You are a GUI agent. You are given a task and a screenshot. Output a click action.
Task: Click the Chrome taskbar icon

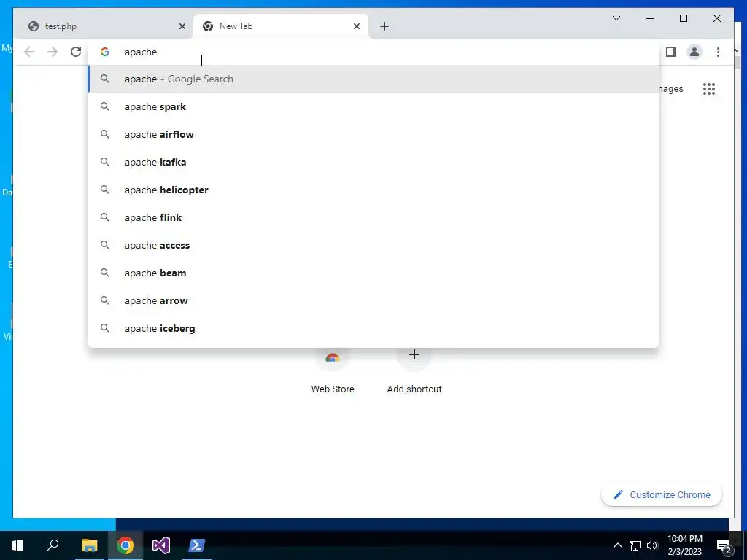click(x=125, y=545)
